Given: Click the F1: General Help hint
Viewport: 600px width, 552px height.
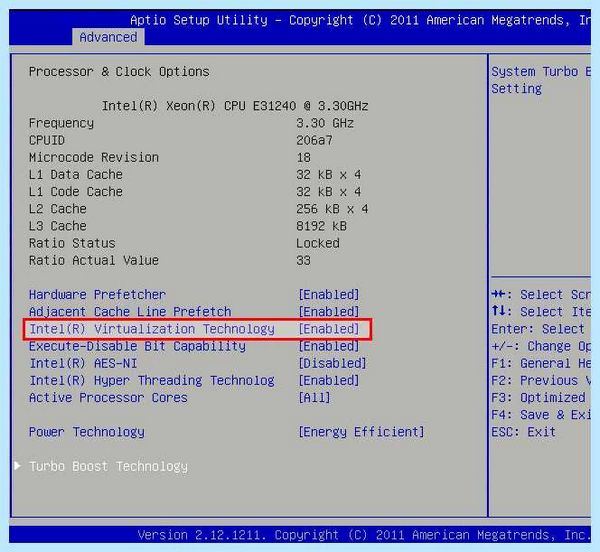Looking at the screenshot, I should [x=541, y=363].
